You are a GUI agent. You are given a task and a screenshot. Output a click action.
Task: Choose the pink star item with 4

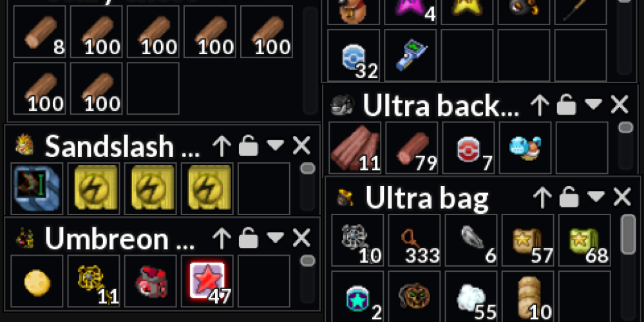pyautogui.click(x=410, y=9)
